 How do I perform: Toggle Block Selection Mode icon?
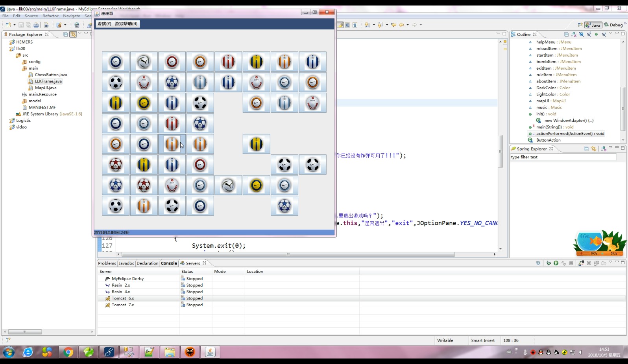coord(348,25)
